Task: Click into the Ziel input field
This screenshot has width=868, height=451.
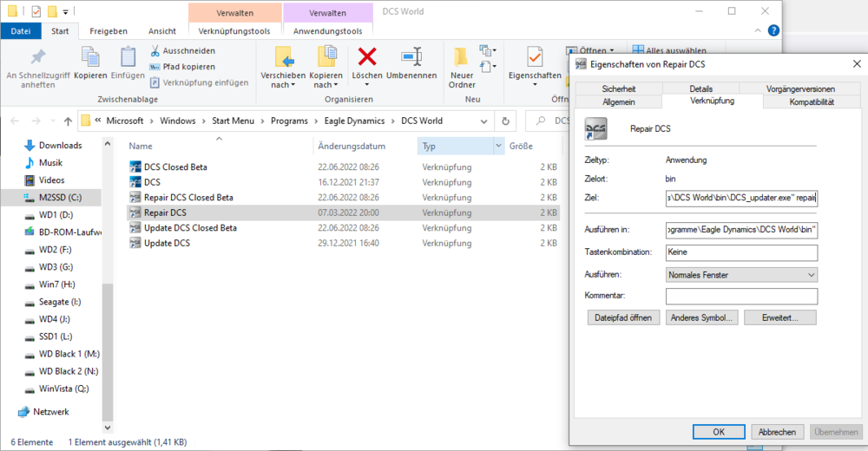Action: coord(742,198)
